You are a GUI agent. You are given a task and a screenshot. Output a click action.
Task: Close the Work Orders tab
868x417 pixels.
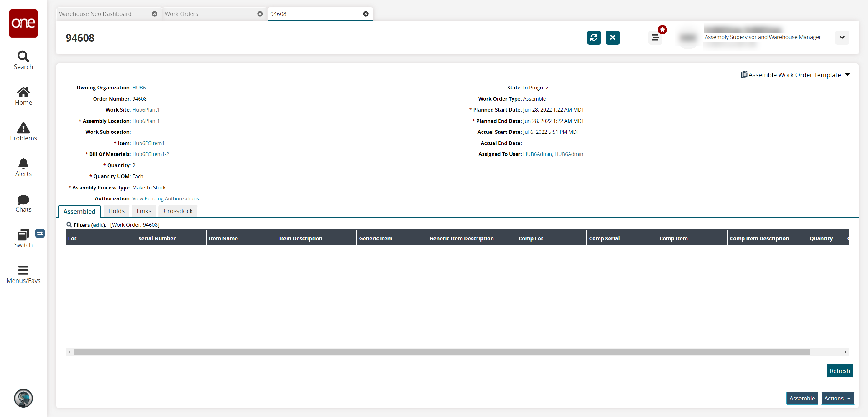coord(260,14)
